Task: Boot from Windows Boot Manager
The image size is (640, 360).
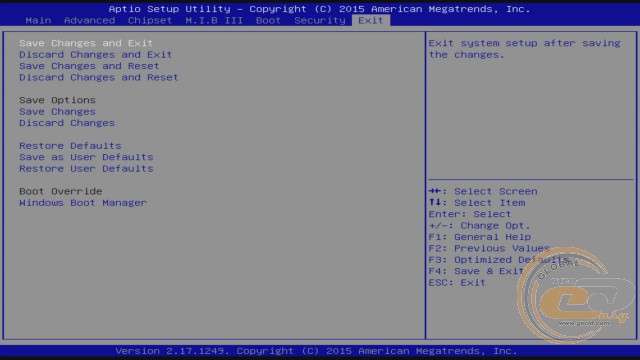Action: [83, 203]
